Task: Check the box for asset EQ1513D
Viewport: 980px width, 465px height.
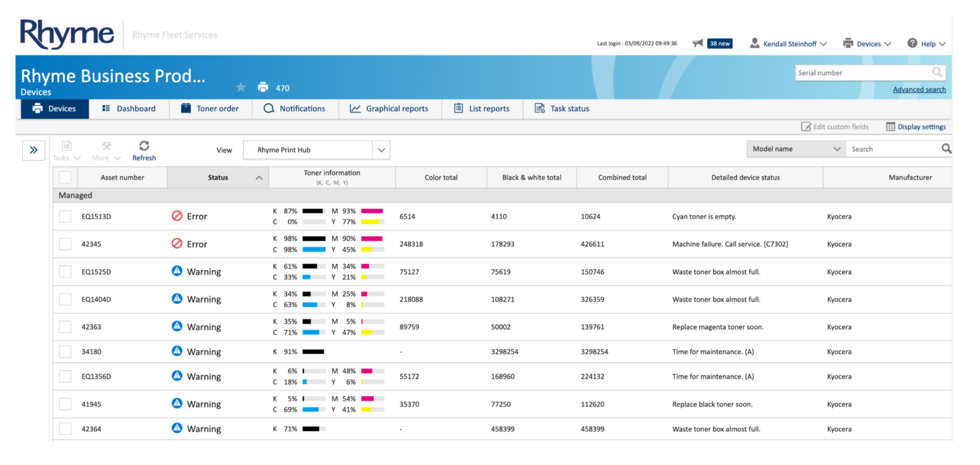Action: point(65,216)
